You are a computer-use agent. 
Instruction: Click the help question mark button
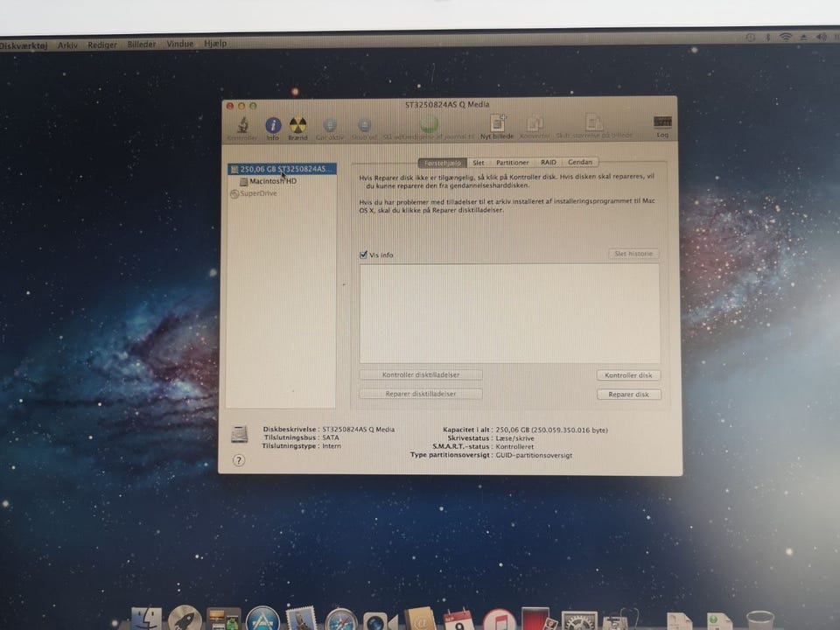pyautogui.click(x=239, y=460)
